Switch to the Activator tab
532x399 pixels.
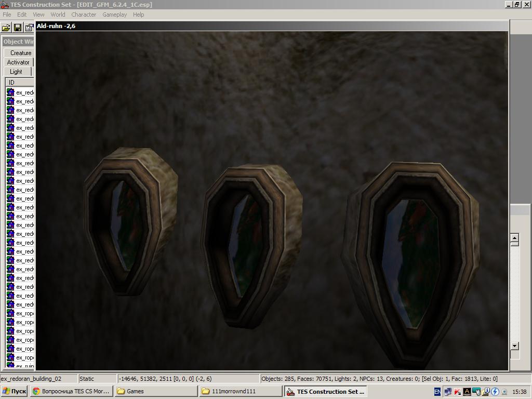[x=19, y=62]
